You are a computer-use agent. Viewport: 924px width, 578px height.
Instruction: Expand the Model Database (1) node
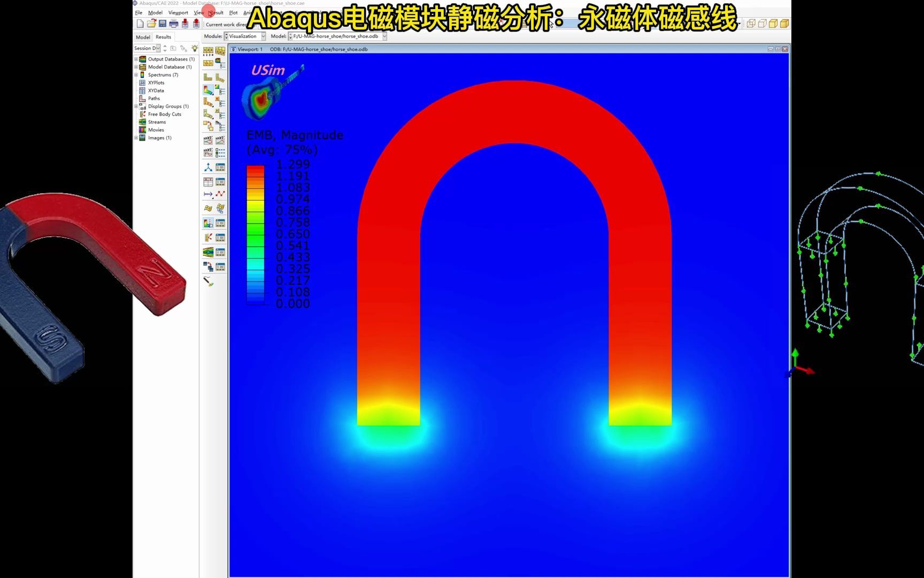click(136, 67)
